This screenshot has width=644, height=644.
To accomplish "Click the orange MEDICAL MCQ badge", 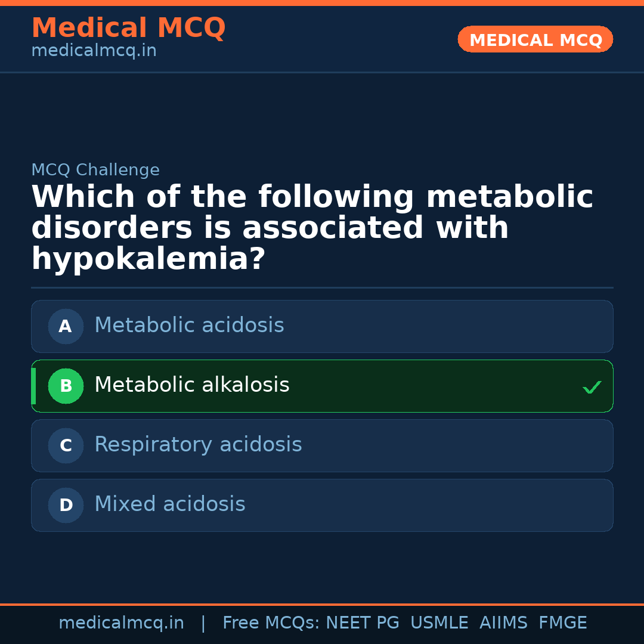I will tap(535, 39).
